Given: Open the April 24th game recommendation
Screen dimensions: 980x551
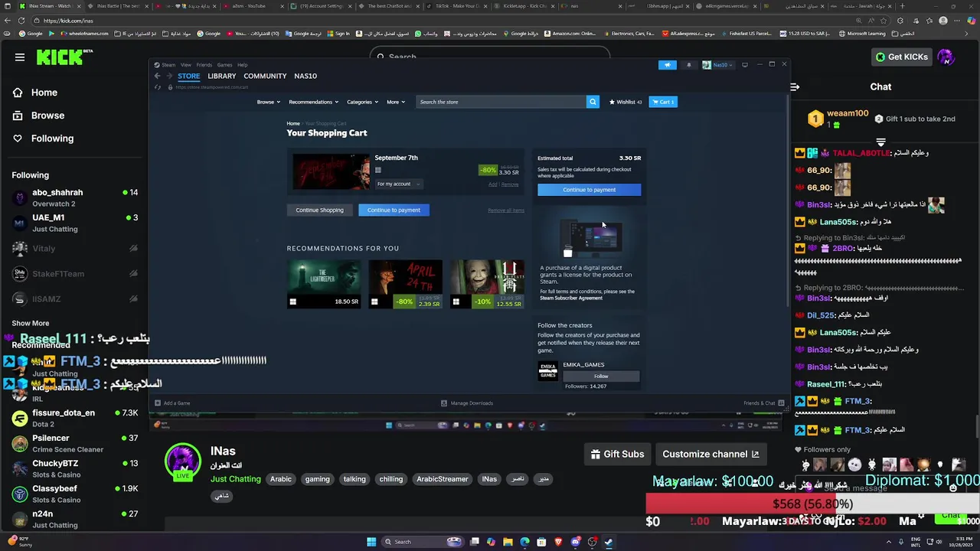Looking at the screenshot, I should point(405,284).
